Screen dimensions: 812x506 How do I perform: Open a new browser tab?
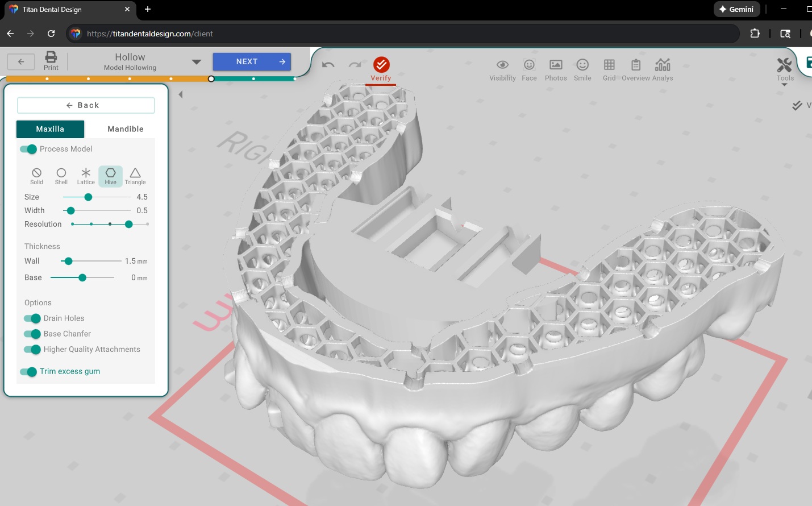[148, 9]
